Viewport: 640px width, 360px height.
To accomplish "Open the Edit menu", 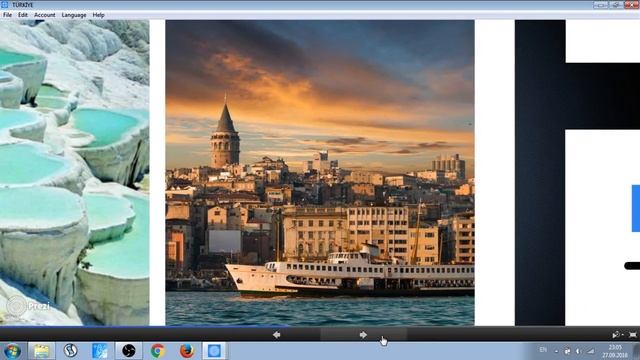I will coord(23,15).
